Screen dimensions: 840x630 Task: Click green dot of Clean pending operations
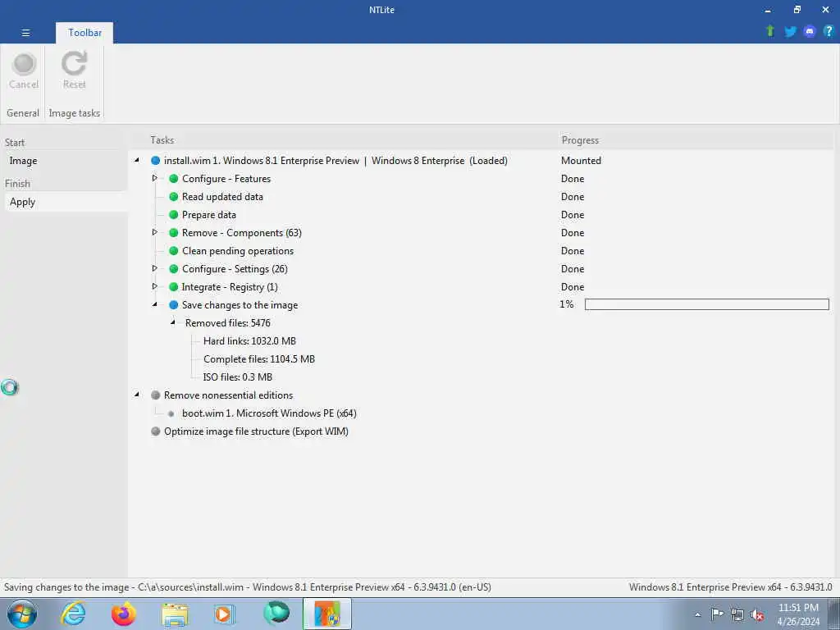pos(174,251)
